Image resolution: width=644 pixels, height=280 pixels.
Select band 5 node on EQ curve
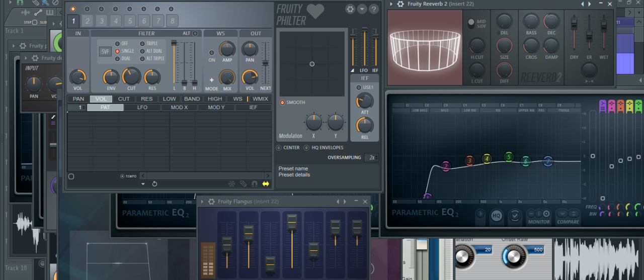point(509,157)
